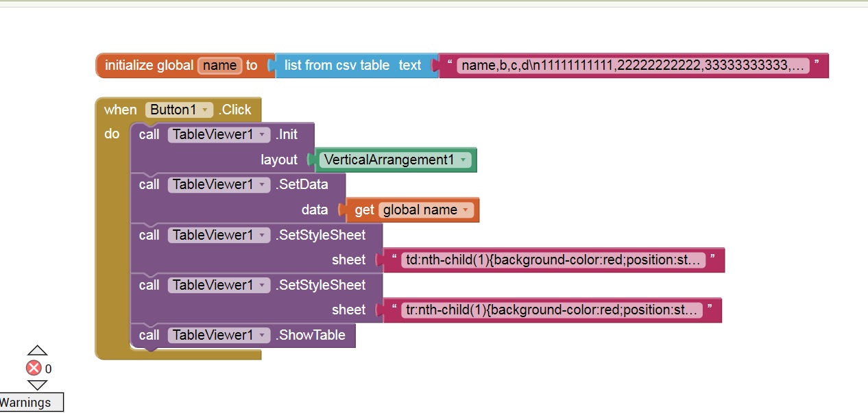This screenshot has height=413, width=868.
Task: Select the initialize global block
Action: tap(147, 66)
